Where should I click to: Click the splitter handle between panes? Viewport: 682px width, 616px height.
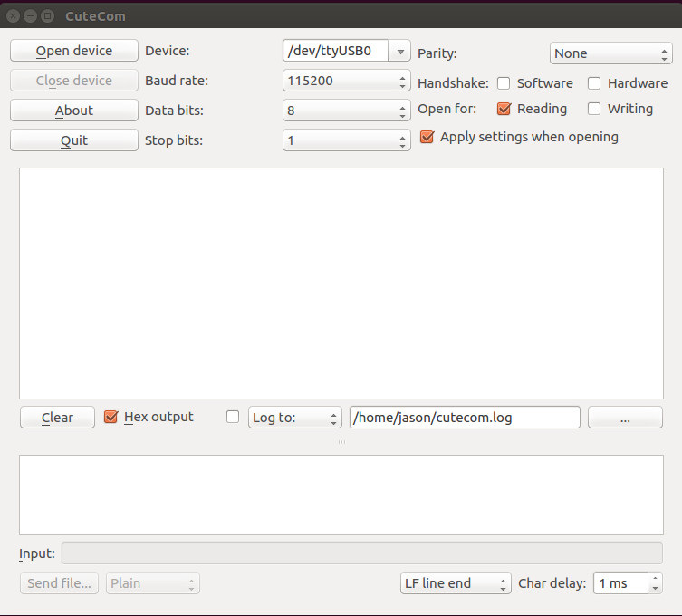[x=341, y=442]
